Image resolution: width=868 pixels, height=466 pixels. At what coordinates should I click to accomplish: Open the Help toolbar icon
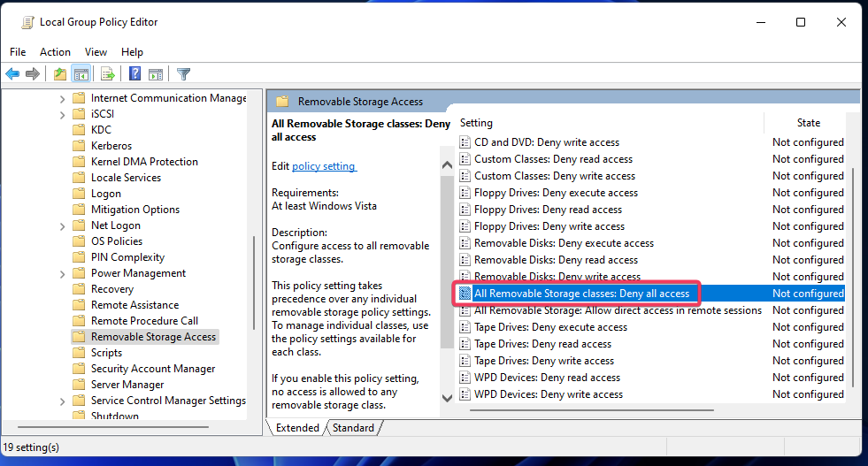134,73
